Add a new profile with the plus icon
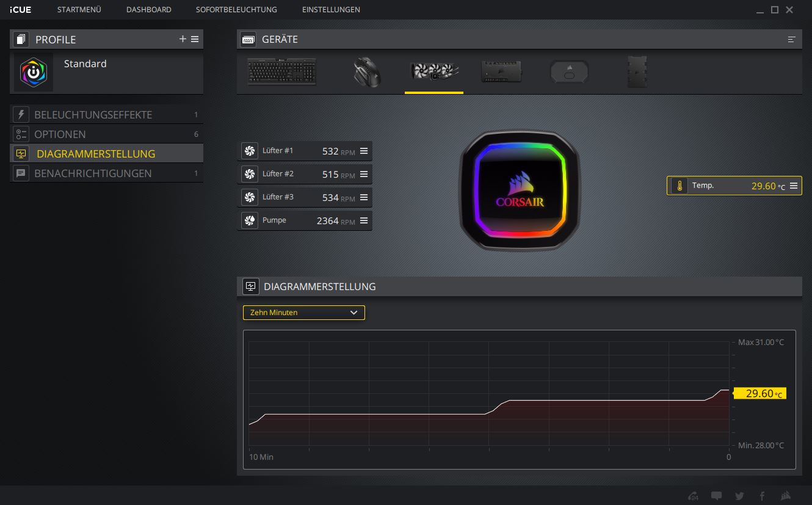This screenshot has width=812, height=505. click(x=183, y=39)
